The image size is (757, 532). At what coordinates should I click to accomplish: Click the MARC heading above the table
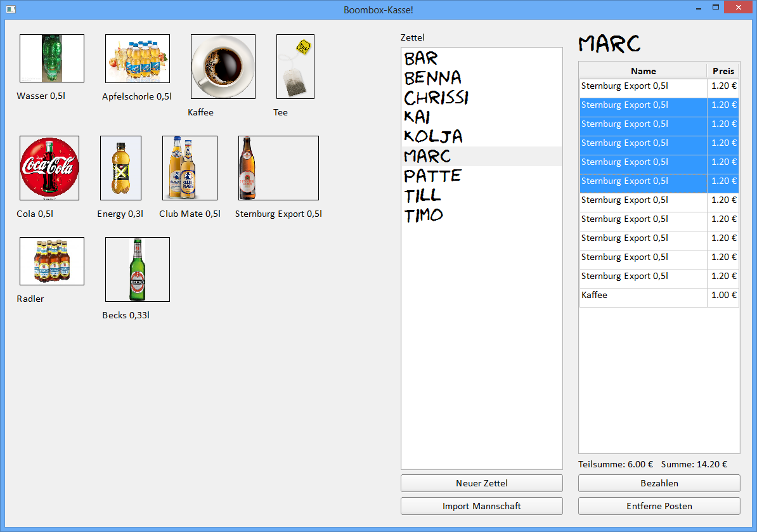tap(609, 44)
